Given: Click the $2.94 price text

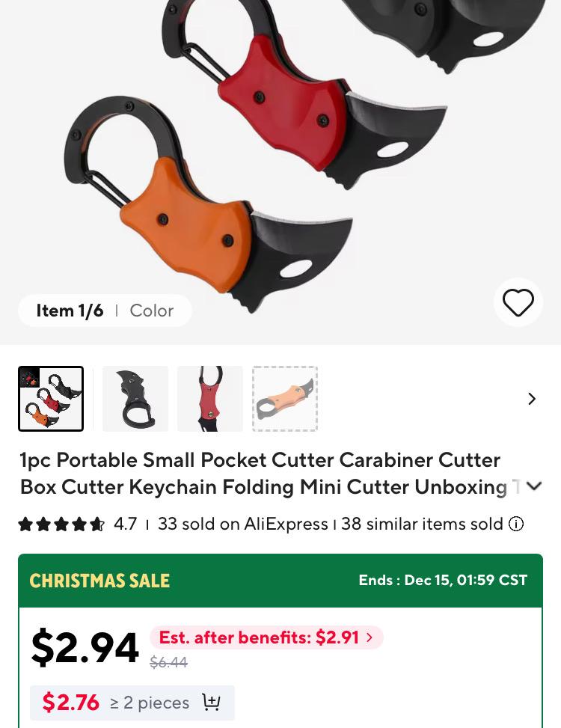Looking at the screenshot, I should click(x=85, y=648).
